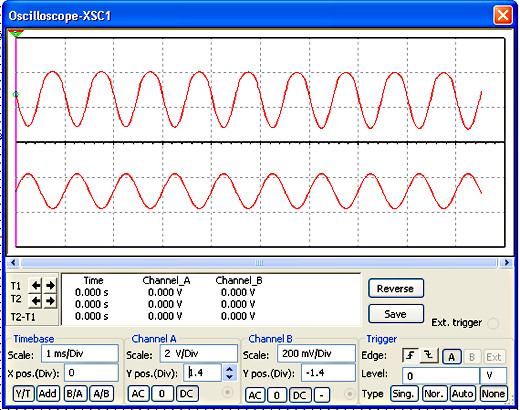Click the Timebase Scale field

[x=80, y=354]
